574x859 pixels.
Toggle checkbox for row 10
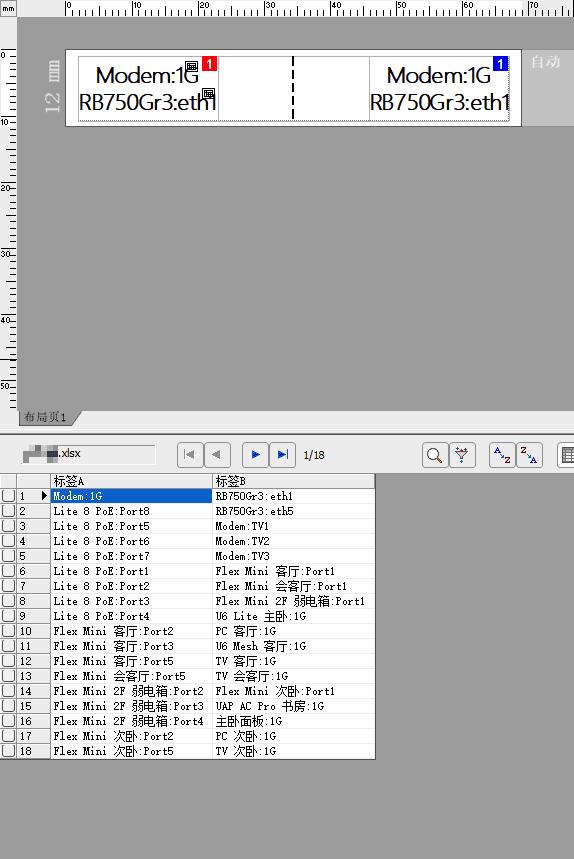[8, 631]
